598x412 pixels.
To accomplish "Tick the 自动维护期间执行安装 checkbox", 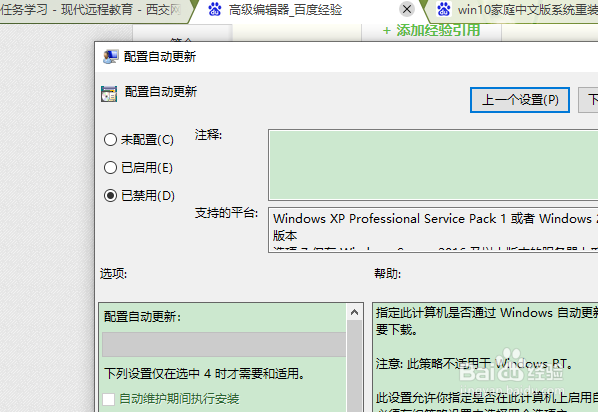I will coord(109,399).
